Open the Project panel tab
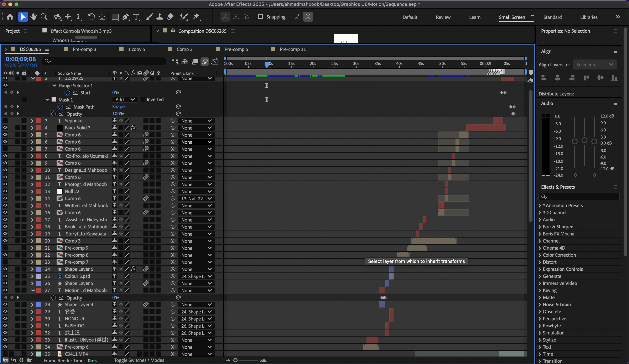629x364 pixels. [x=12, y=31]
